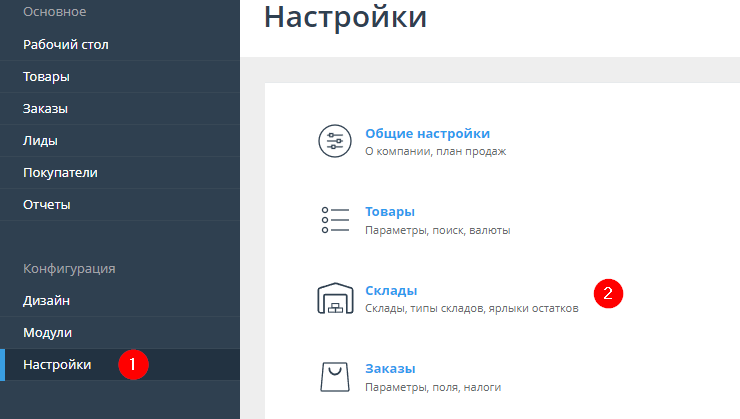Click the product list icon beside Товары settings
This screenshot has height=419, width=740.
tap(335, 220)
